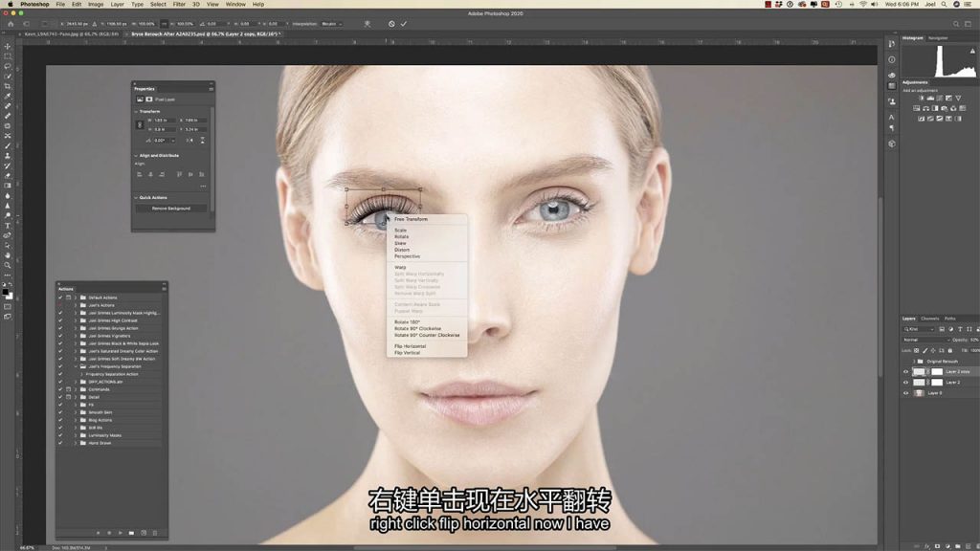980x551 pixels.
Task: Delete the selected action with trash icon
Action: tap(154, 533)
